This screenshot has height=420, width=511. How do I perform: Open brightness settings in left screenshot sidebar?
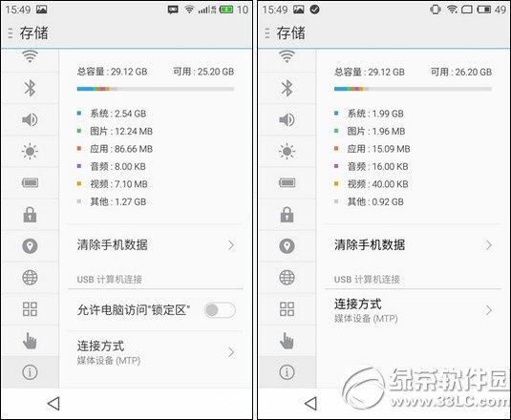tap(30, 151)
